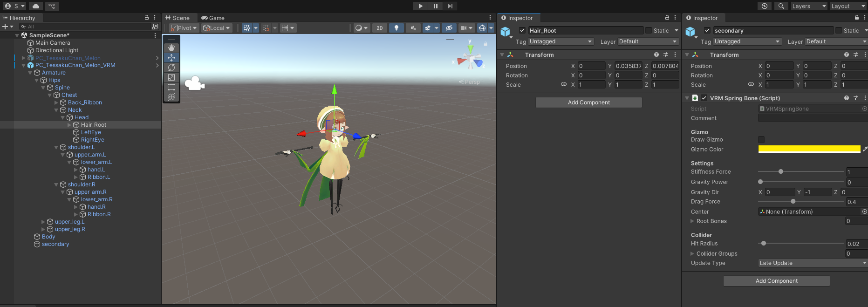Viewport: 868px width, 307px height.
Task: Enable the Draw Gizmo checkbox
Action: 761,140
